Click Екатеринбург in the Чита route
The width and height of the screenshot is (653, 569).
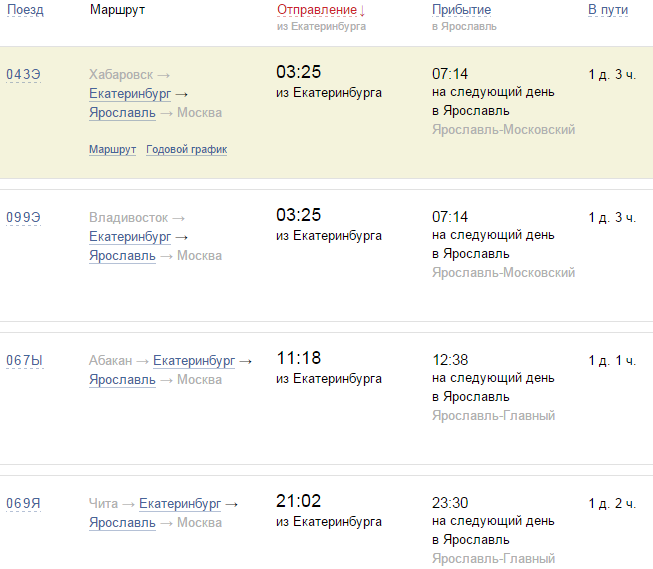pyautogui.click(x=180, y=503)
